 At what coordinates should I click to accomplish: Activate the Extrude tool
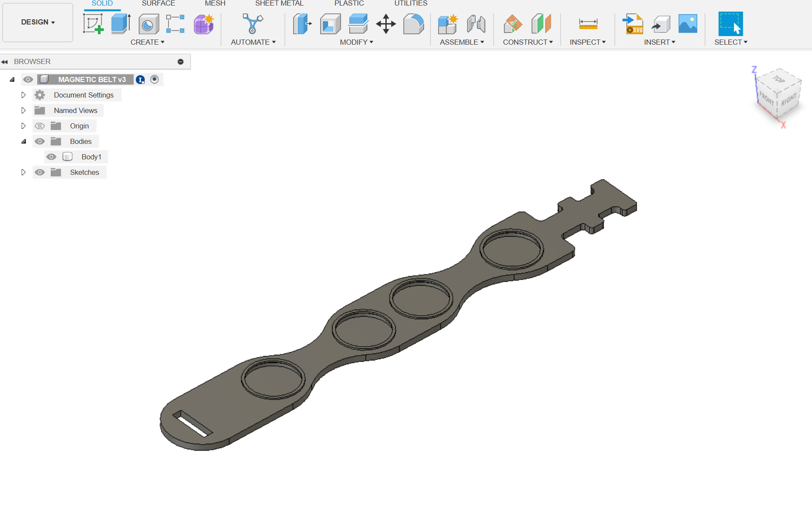(120, 24)
